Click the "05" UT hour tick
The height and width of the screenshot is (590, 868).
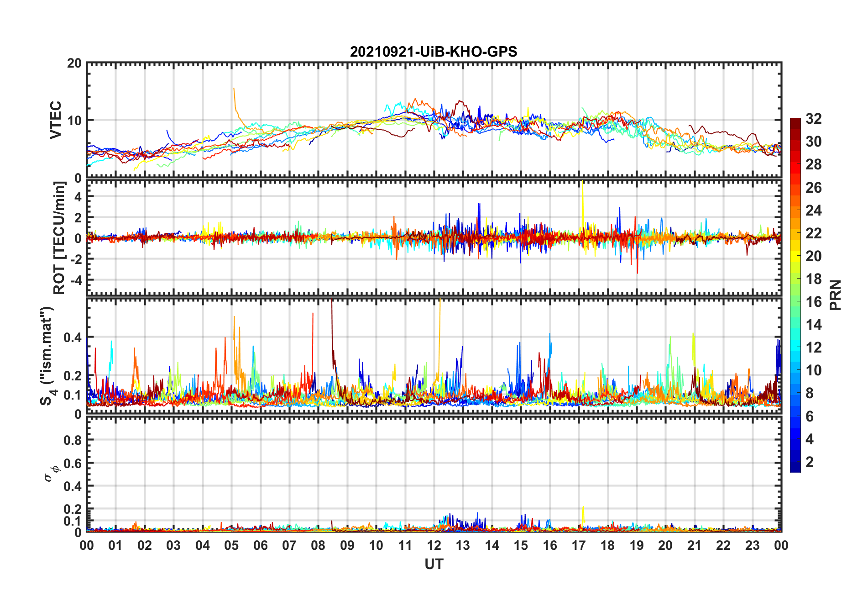[231, 545]
